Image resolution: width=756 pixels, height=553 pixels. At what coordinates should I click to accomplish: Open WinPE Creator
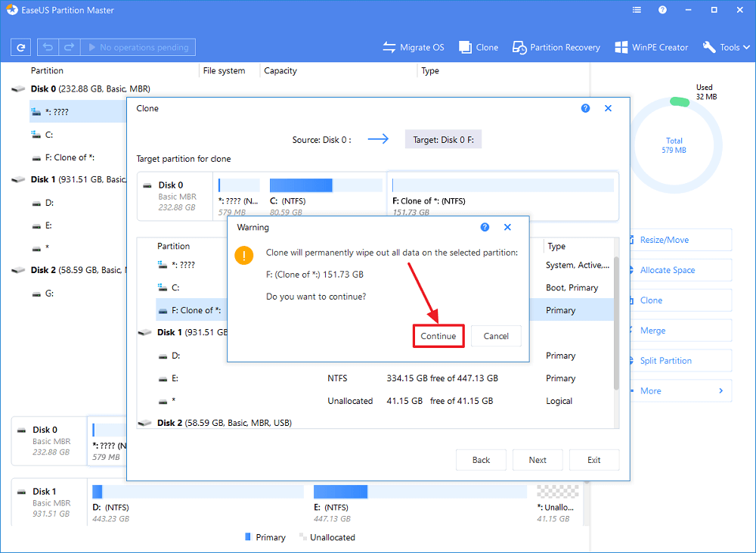tap(651, 47)
